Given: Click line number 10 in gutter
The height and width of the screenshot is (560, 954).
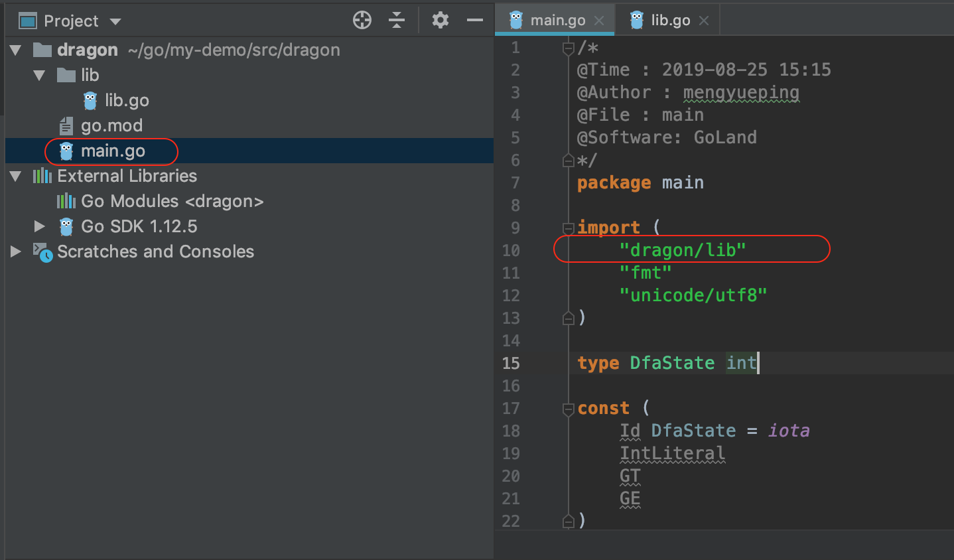Looking at the screenshot, I should (x=511, y=251).
